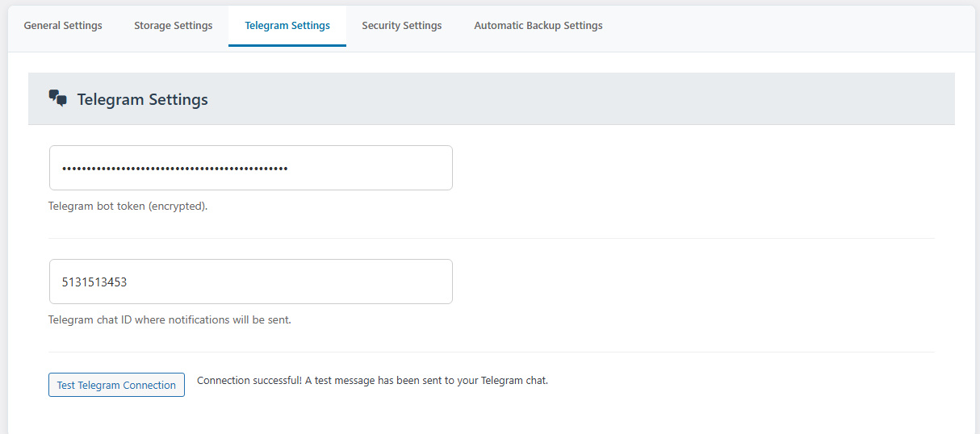This screenshot has width=980, height=434.
Task: Click the 'Telegram chat ID where notifications' description
Action: [x=170, y=319]
